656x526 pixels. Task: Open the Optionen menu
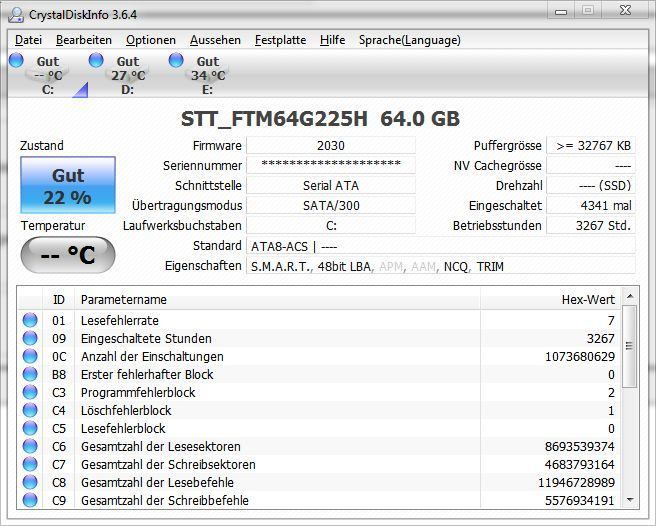click(151, 40)
